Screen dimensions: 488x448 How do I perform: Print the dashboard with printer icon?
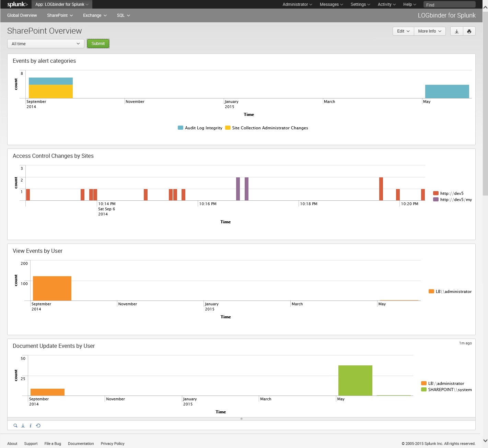(469, 31)
